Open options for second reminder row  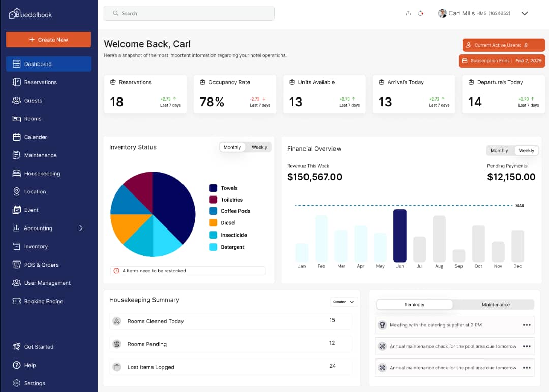point(526,346)
